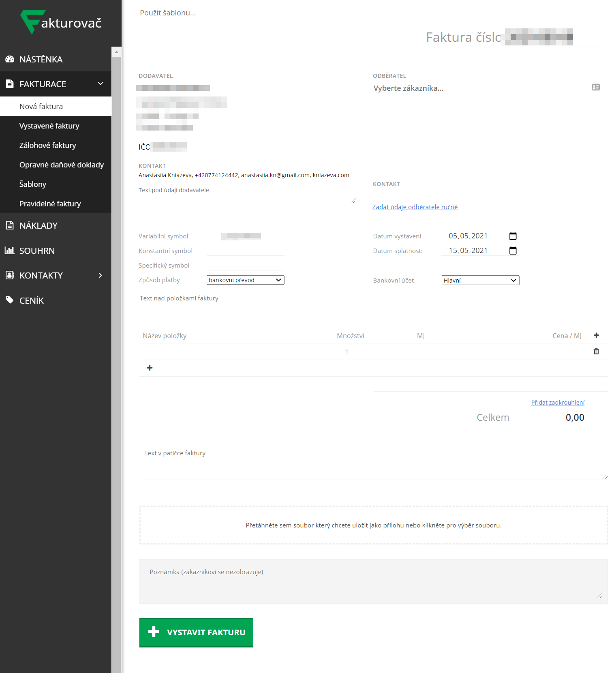
Task: Click the Text pod údaji dodavatele field
Action: click(247, 195)
